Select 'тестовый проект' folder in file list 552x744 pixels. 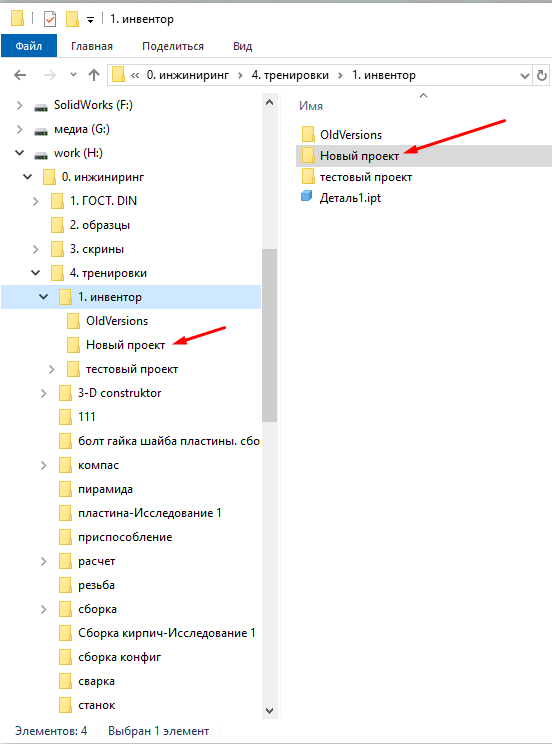coord(366,177)
